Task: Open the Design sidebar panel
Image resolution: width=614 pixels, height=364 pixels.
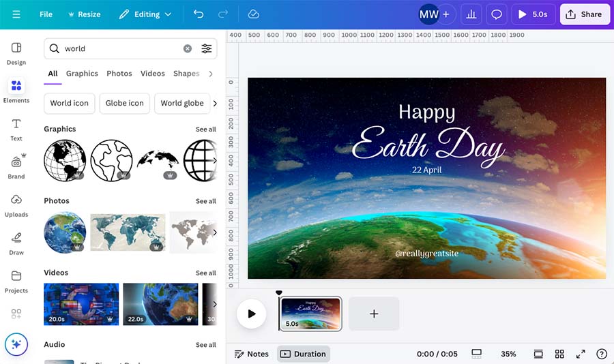Action: click(x=16, y=54)
